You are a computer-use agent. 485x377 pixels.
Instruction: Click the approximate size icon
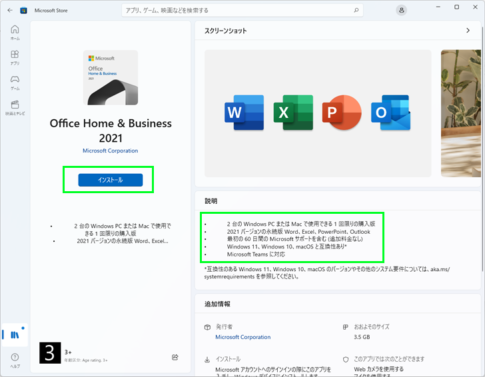point(346,327)
